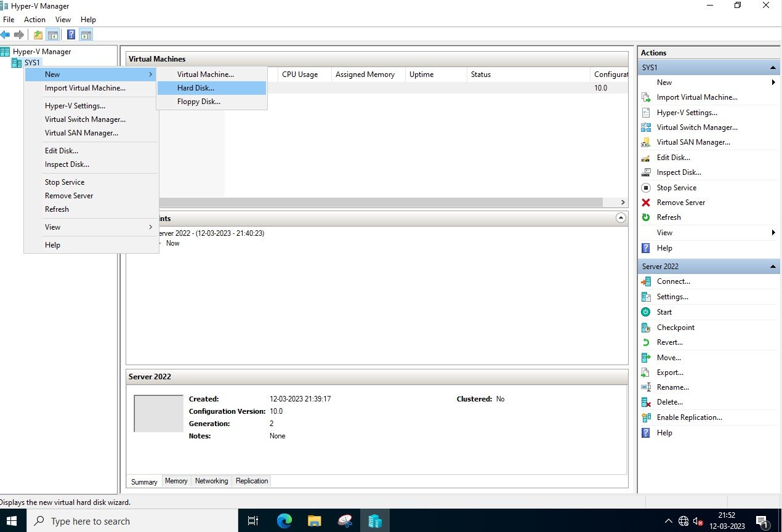The height and width of the screenshot is (532, 782).
Task: Select Stop Service in the context menu
Action: tap(91, 182)
